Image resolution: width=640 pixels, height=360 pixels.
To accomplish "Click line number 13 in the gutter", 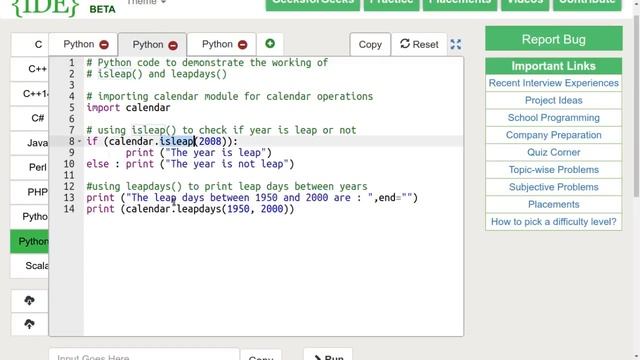I will [69, 198].
